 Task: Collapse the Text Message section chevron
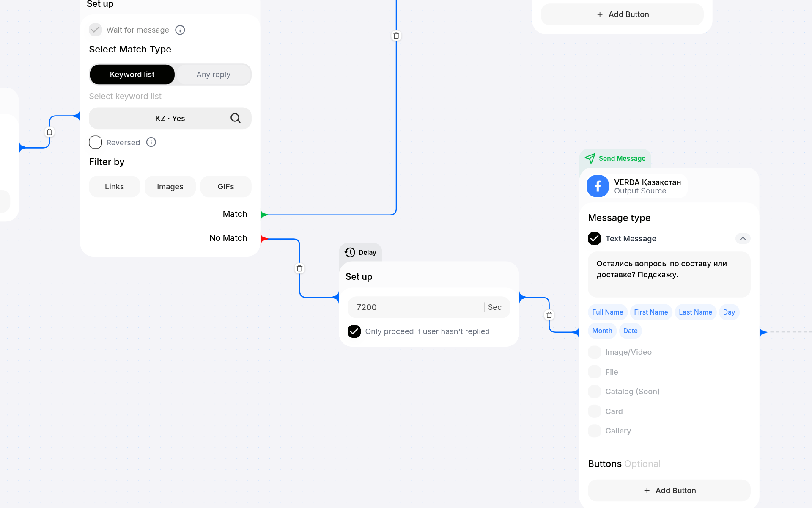point(743,238)
